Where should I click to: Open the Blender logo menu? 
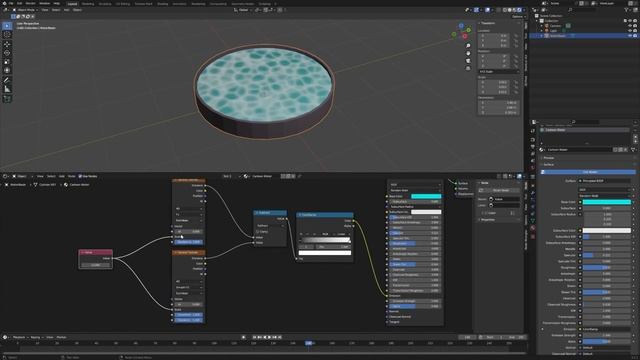coord(4,3)
